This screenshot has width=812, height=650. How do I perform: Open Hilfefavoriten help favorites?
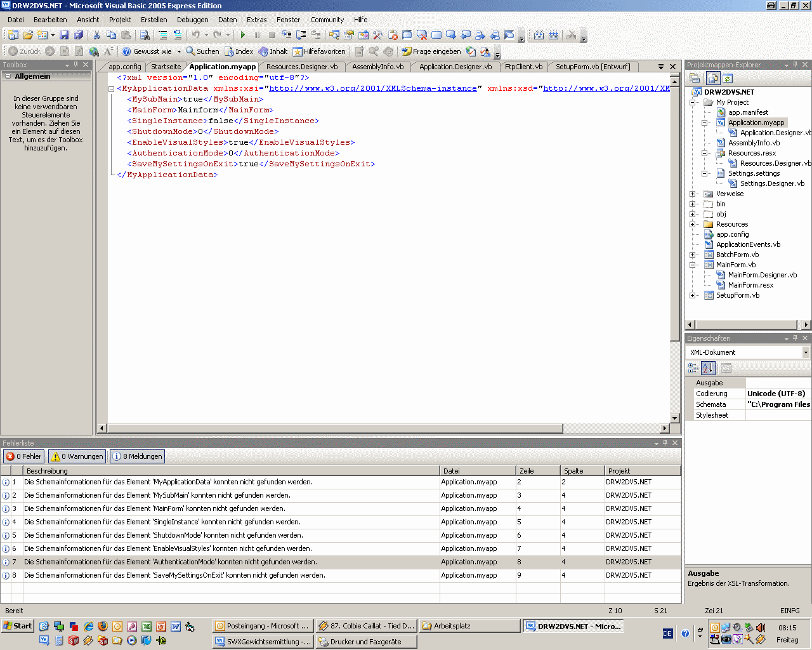(319, 51)
